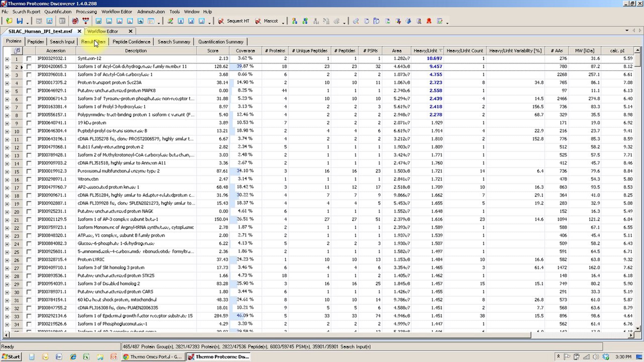
Task: Open the Workflow Editor menu
Action: coord(117,12)
